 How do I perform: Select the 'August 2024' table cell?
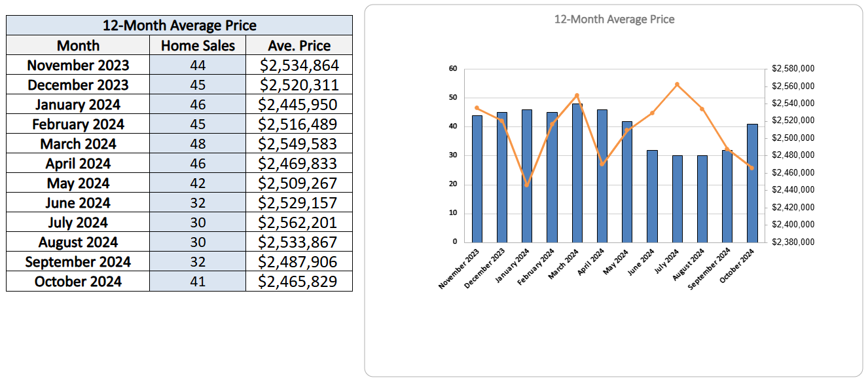point(78,242)
